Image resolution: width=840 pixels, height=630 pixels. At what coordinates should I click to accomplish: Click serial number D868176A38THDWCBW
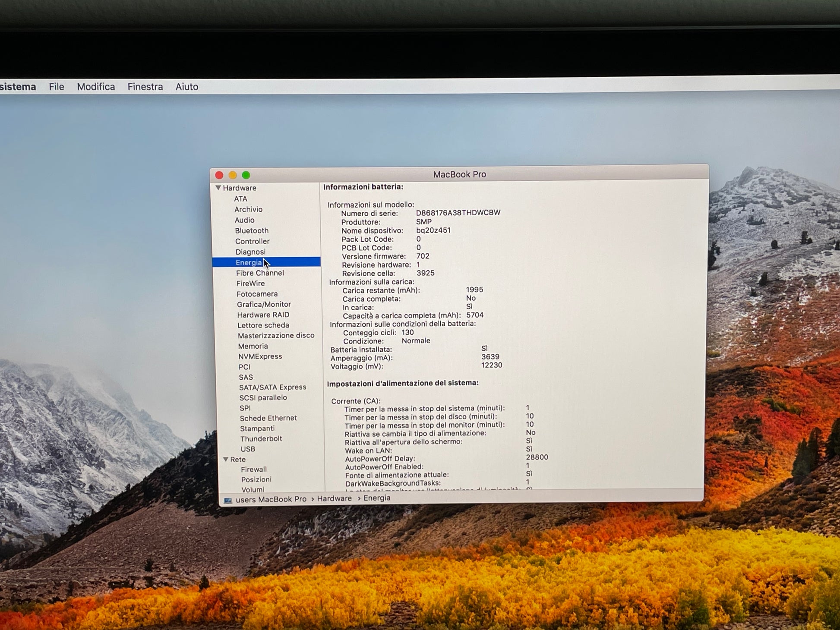458,213
